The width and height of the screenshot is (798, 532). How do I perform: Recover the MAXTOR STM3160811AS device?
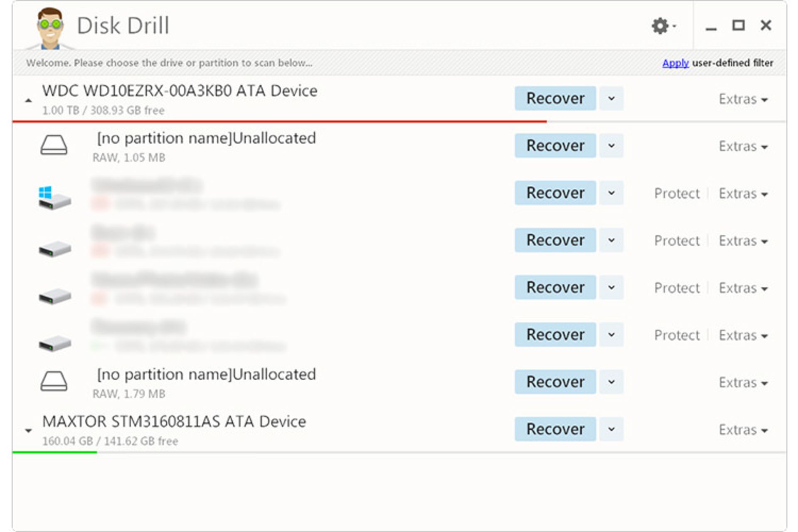pos(555,429)
